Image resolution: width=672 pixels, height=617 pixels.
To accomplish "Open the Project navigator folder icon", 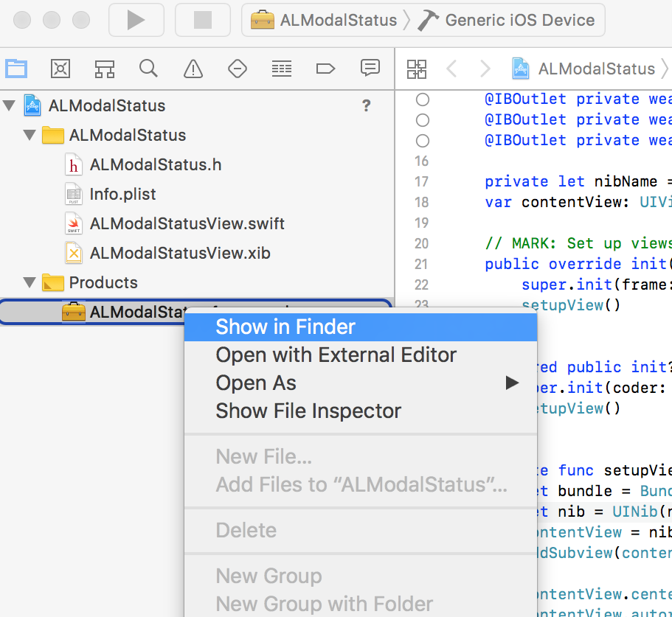I will tap(16, 69).
